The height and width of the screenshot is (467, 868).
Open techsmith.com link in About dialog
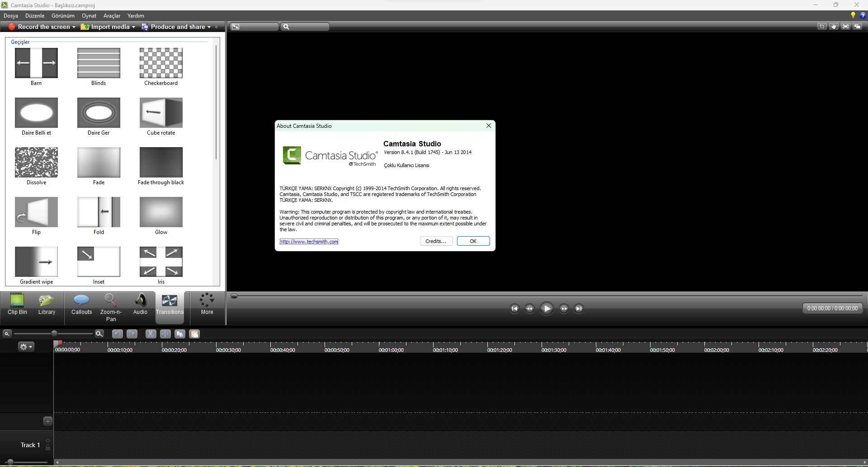pyautogui.click(x=309, y=242)
